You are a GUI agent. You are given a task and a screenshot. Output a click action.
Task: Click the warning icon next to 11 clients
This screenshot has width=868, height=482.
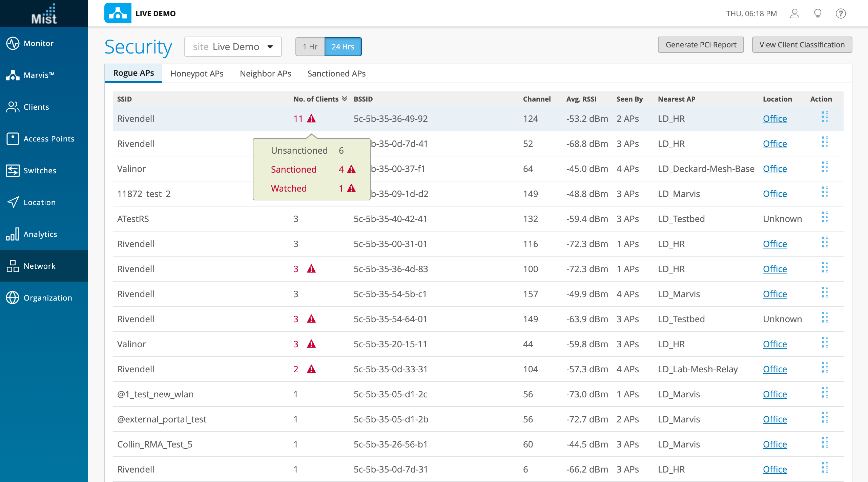coord(311,118)
